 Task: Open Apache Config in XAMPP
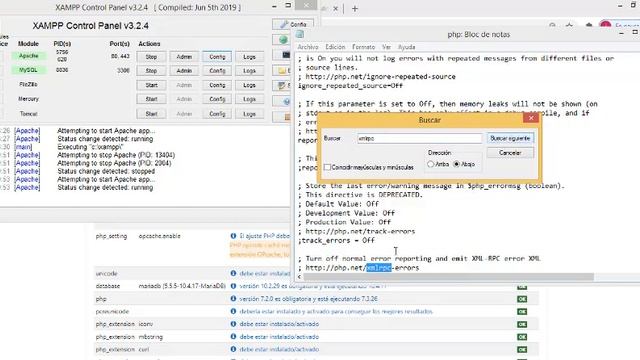(217, 57)
